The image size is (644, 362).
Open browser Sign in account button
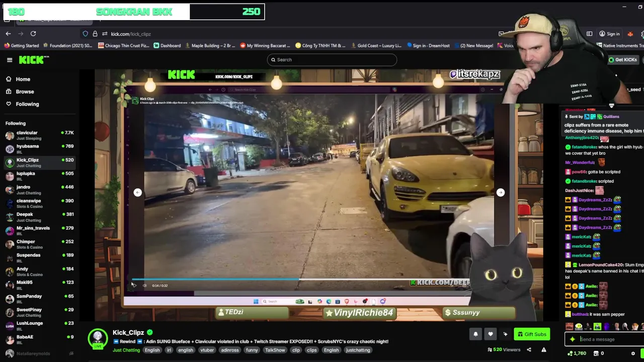(x=609, y=34)
